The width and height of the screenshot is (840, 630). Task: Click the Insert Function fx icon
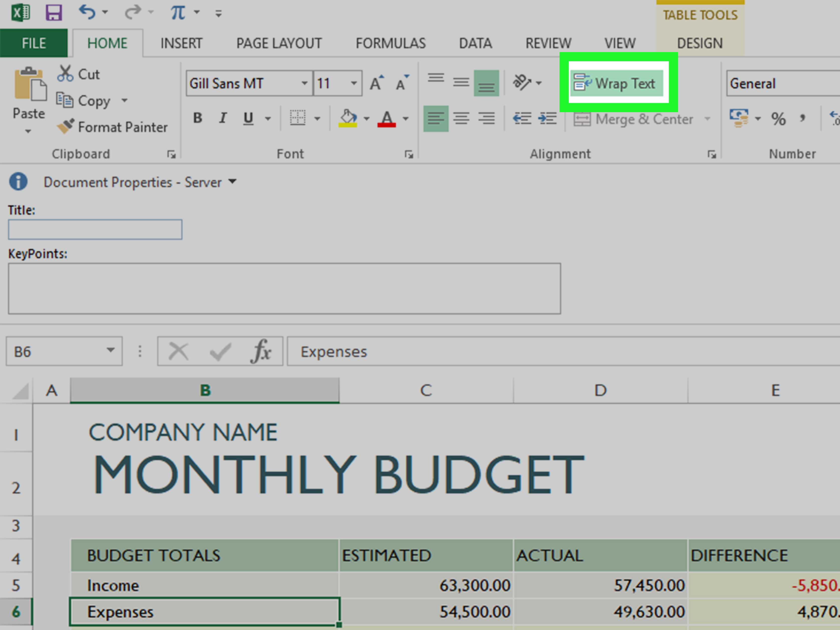[261, 351]
